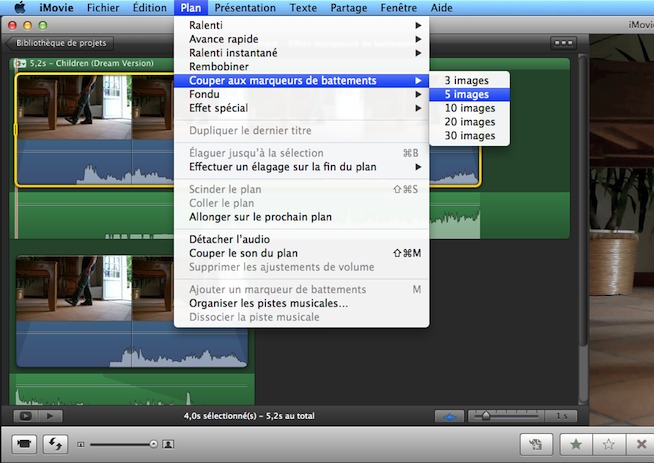This screenshot has width=654, height=463.
Task: Expand the Fondu submenu
Action: 302,94
